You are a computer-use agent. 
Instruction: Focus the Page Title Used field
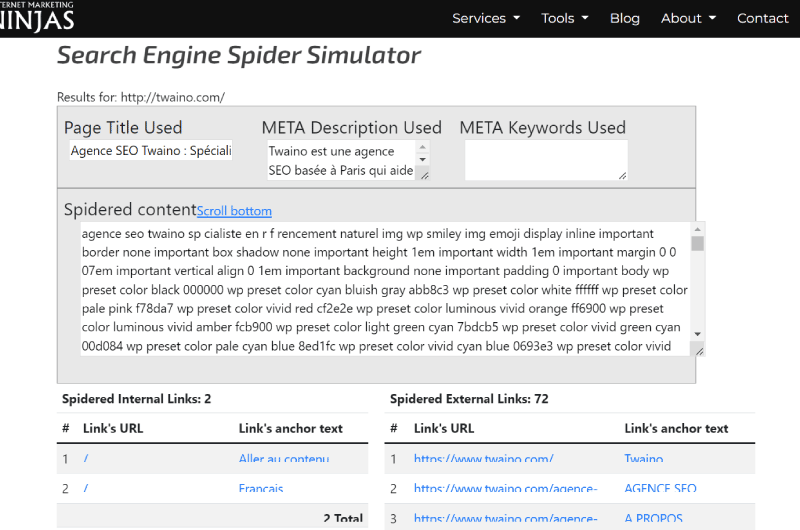point(151,150)
